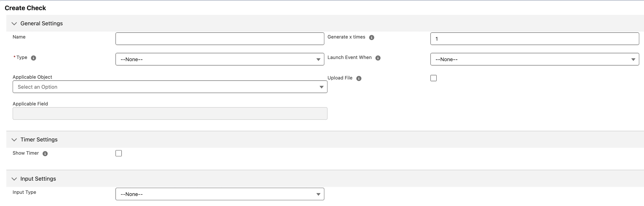
Task: Open the Type dropdown
Action: tap(219, 59)
